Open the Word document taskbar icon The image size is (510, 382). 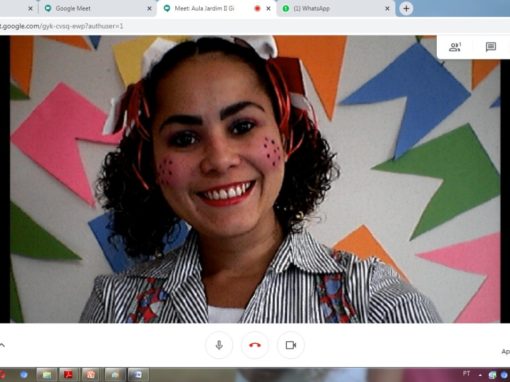[x=138, y=375]
